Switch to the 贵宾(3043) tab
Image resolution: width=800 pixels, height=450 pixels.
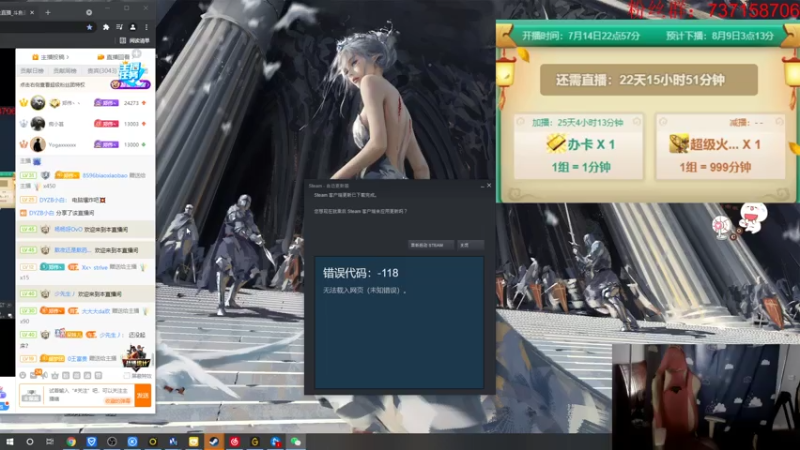[102, 70]
